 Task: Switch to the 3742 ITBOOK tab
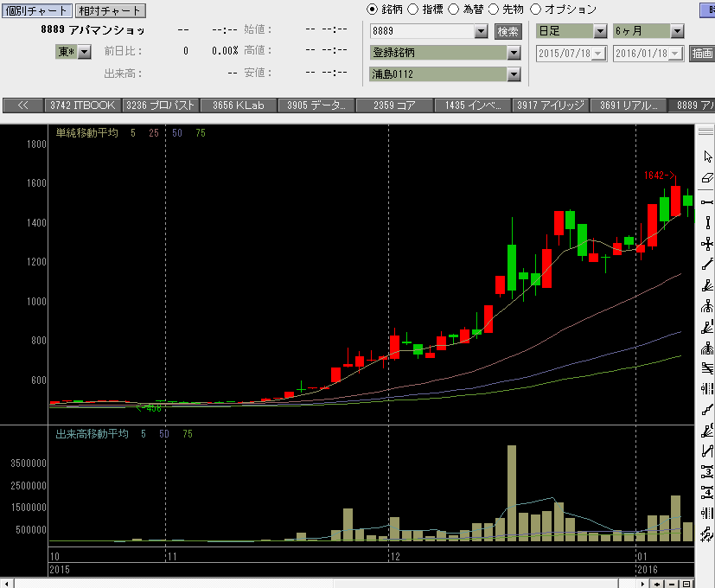pyautogui.click(x=82, y=105)
